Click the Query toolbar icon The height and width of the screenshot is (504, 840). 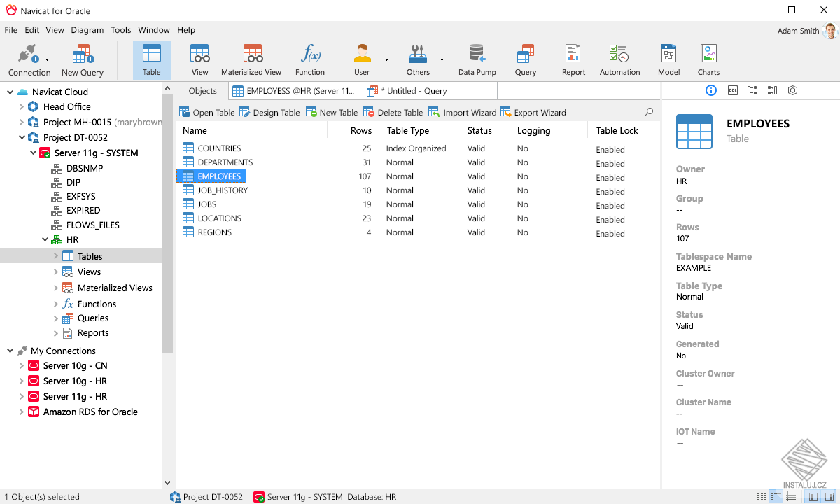pos(526,59)
